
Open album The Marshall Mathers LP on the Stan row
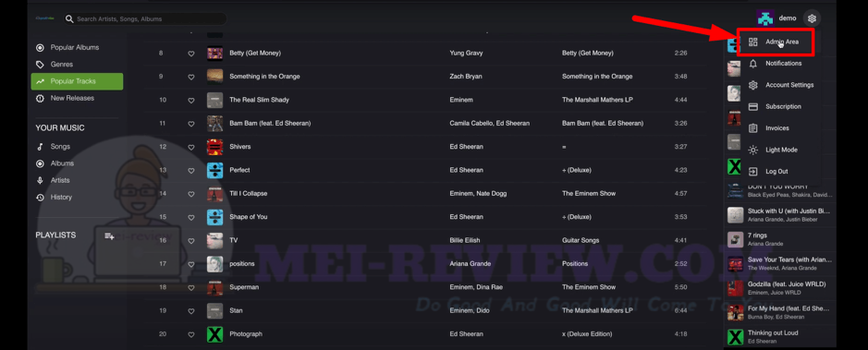tap(597, 310)
